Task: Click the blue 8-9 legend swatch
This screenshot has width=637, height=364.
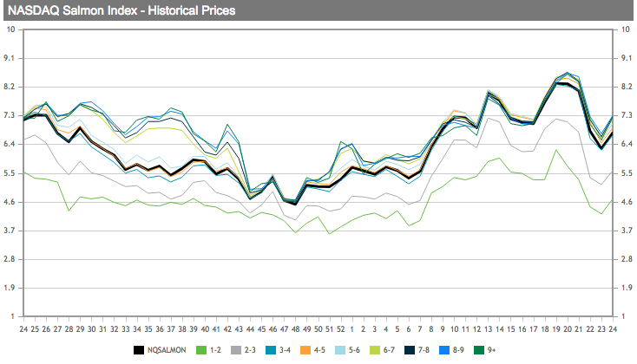Action: [x=444, y=350]
